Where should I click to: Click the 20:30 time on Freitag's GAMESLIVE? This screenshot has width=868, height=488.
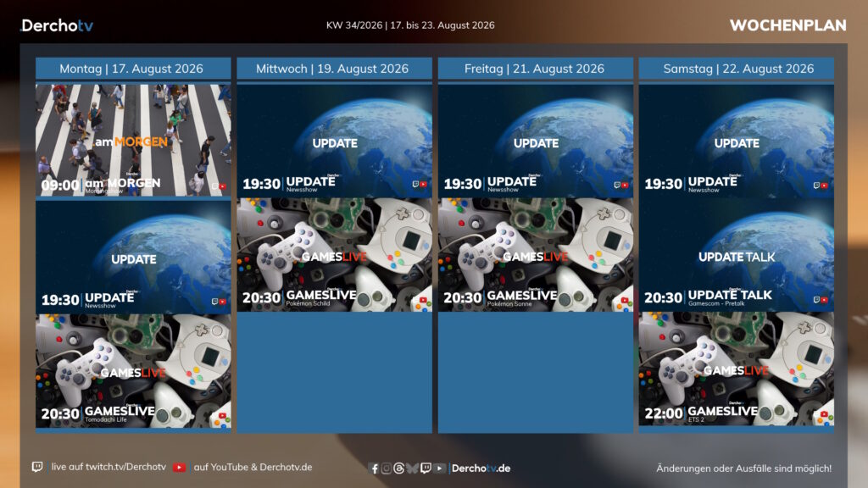pos(462,298)
